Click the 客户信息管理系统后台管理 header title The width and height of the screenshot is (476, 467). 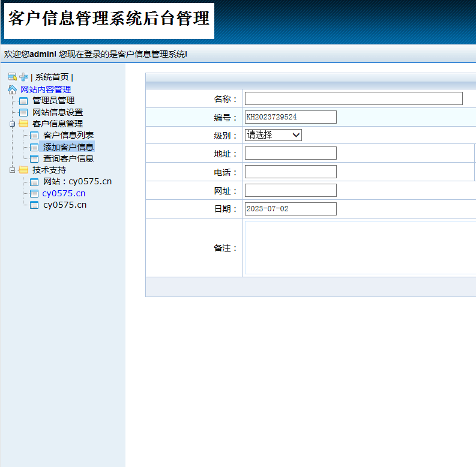click(109, 18)
